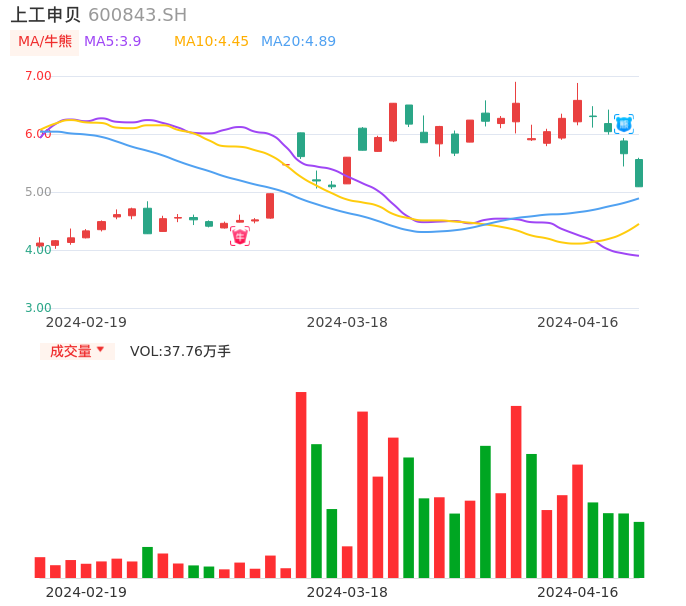Click the 2024-04-16 date label under volume chart
686x606 pixels.
tap(577, 592)
